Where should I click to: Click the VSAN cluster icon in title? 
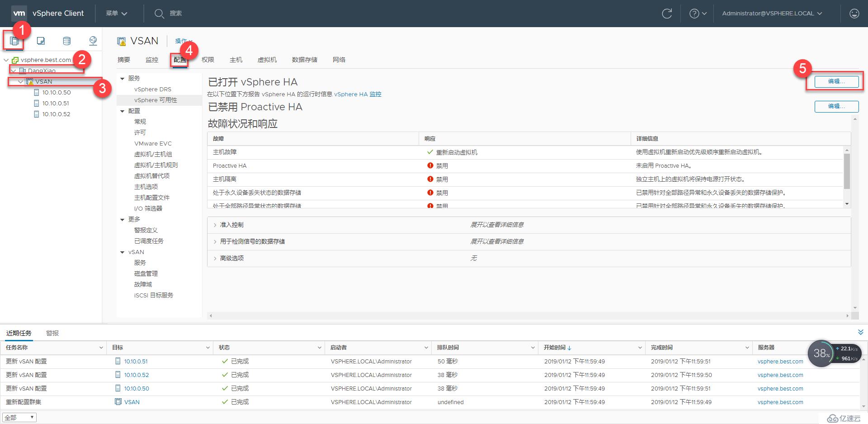pos(121,42)
